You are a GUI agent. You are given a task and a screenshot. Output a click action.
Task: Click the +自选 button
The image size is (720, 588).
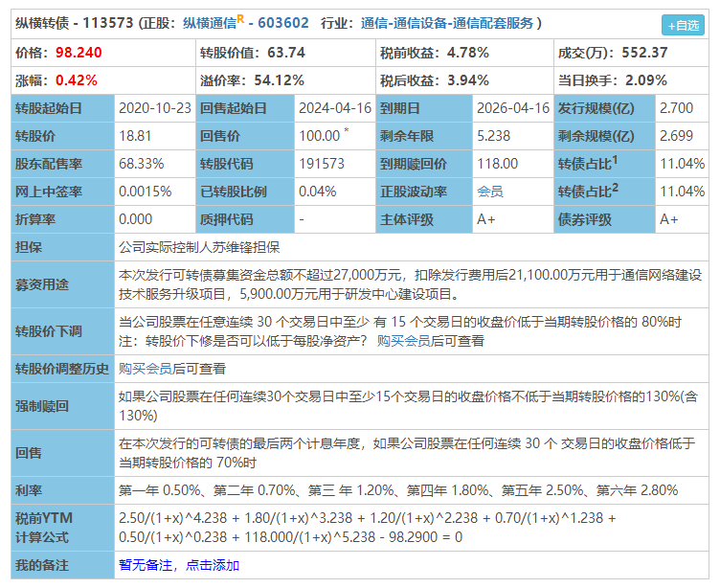[683, 25]
